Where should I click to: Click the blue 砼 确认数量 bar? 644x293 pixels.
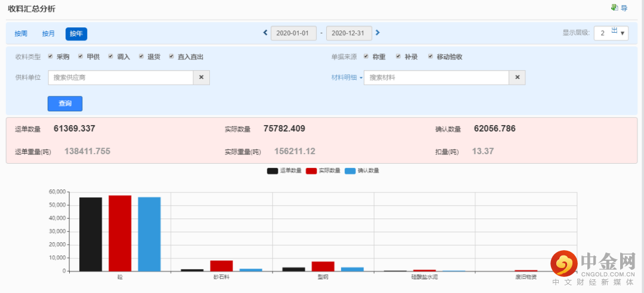[149, 234]
